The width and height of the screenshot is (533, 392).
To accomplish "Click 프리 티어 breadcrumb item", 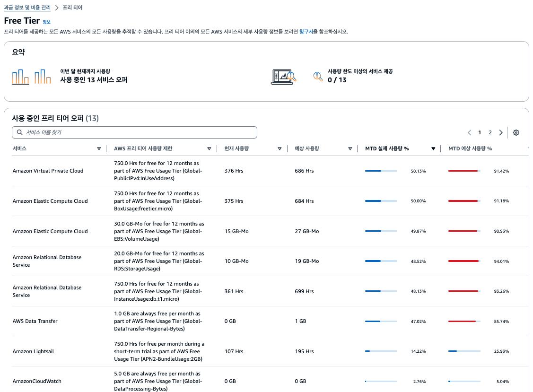I will tap(72, 8).
